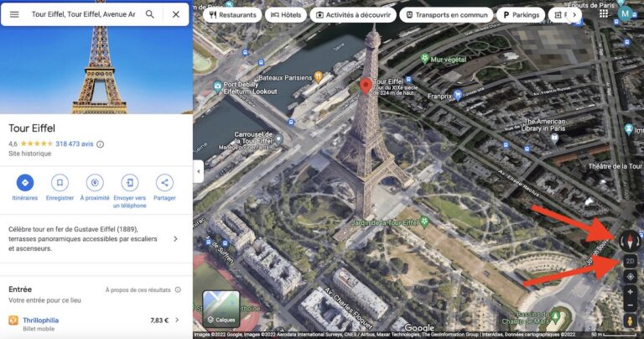644x339 pixels.
Task: Select the Parkings filter chip
Action: click(x=521, y=15)
